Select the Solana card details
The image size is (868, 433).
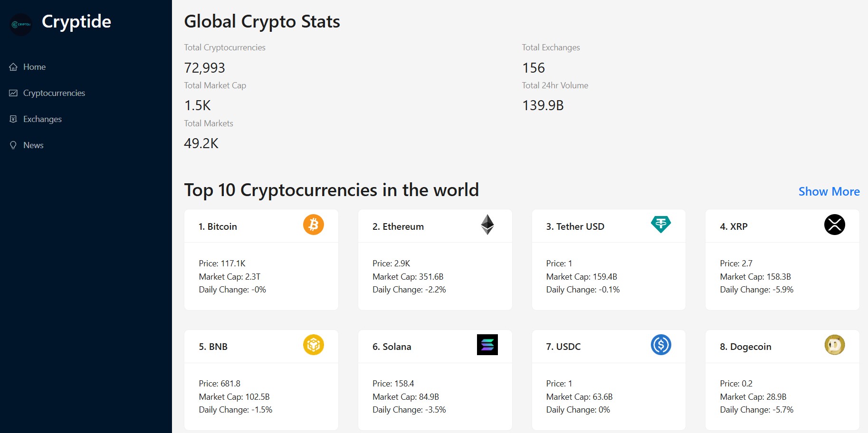[x=435, y=396]
